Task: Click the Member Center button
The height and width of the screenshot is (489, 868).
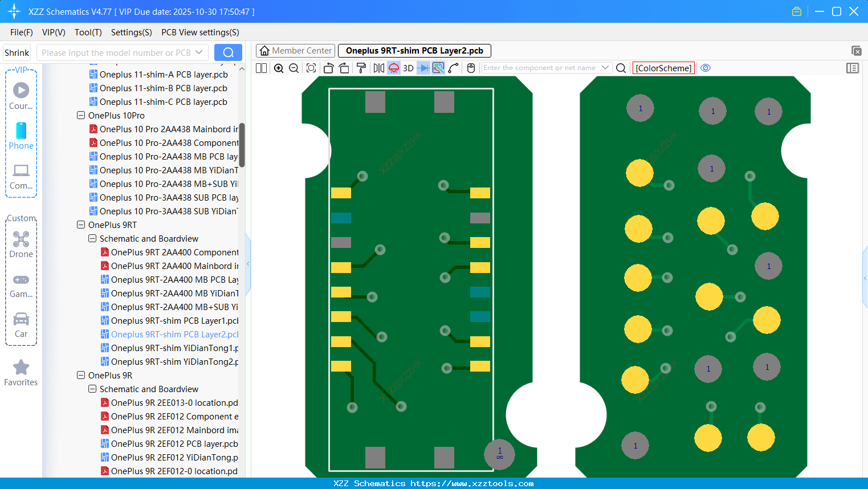Action: 295,51
